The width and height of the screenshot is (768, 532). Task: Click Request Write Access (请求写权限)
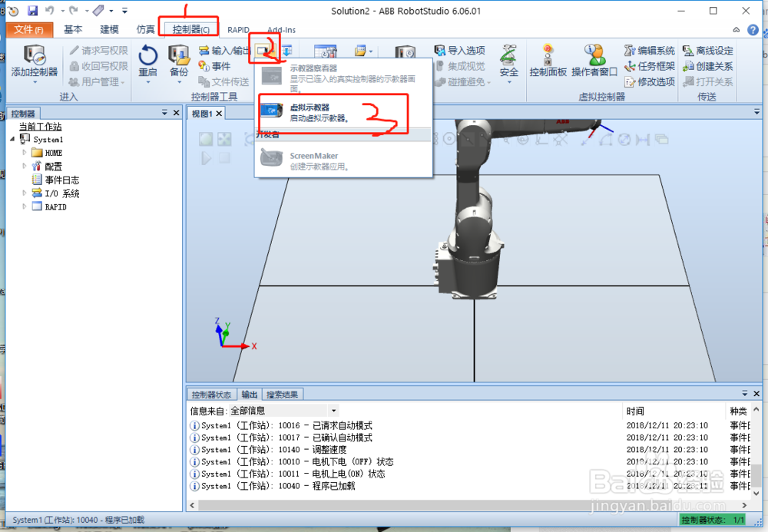point(98,51)
